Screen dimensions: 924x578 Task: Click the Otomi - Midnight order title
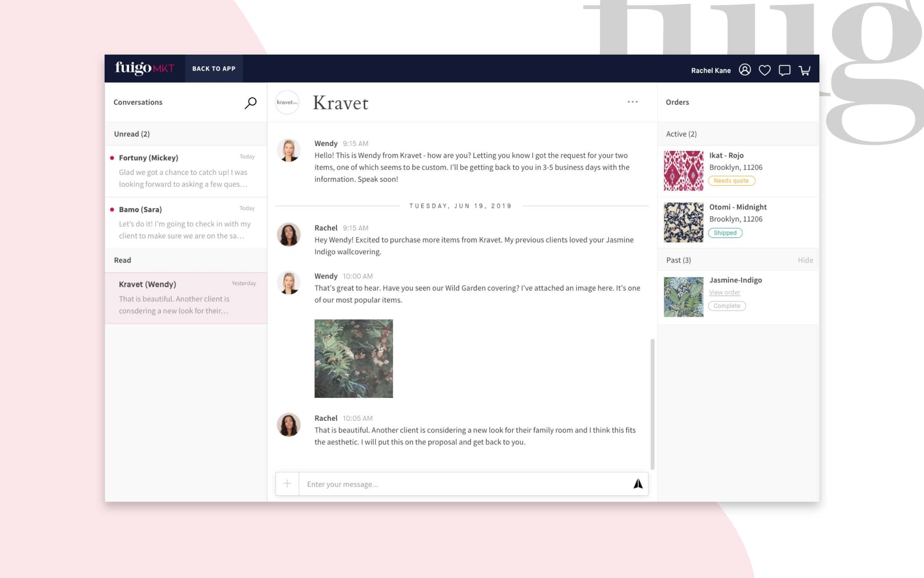(x=738, y=207)
